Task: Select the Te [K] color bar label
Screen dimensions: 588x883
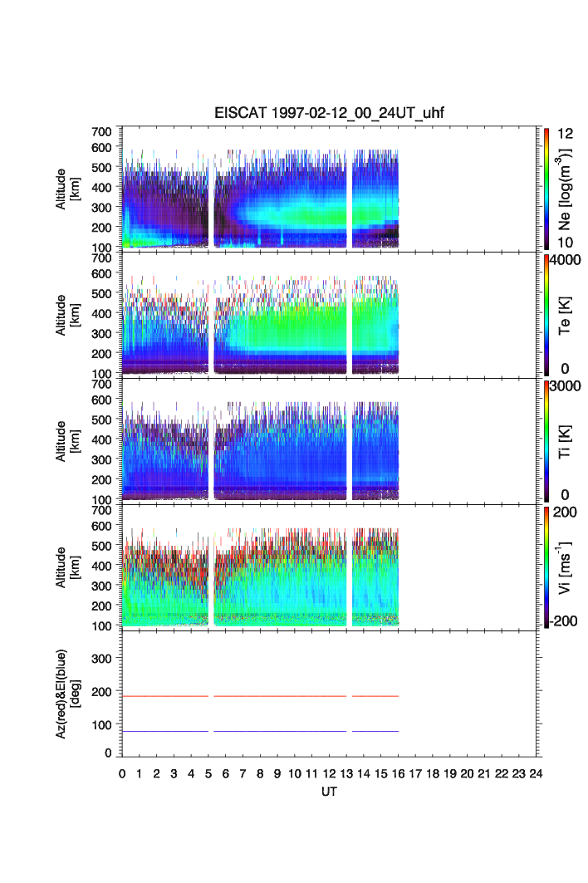Action: [x=565, y=316]
